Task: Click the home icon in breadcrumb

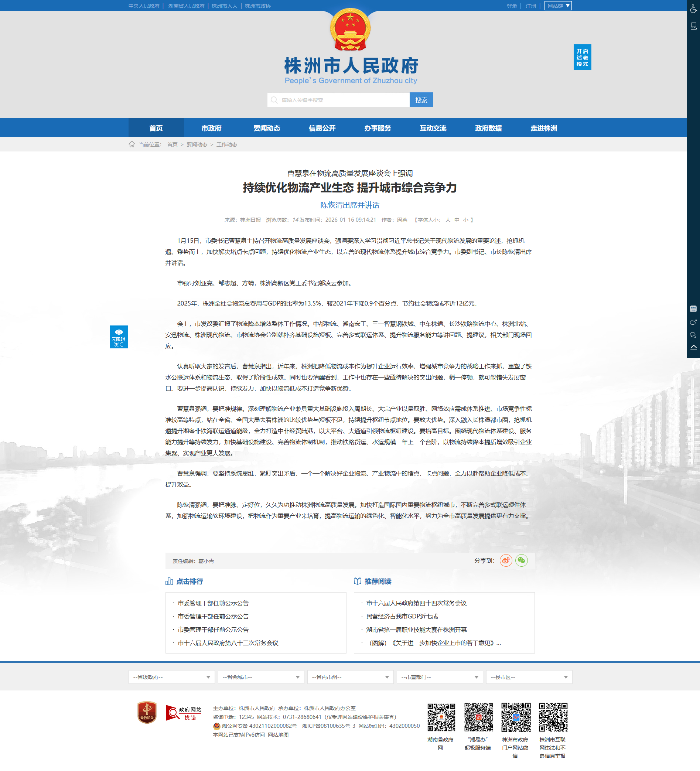Action: point(132,144)
